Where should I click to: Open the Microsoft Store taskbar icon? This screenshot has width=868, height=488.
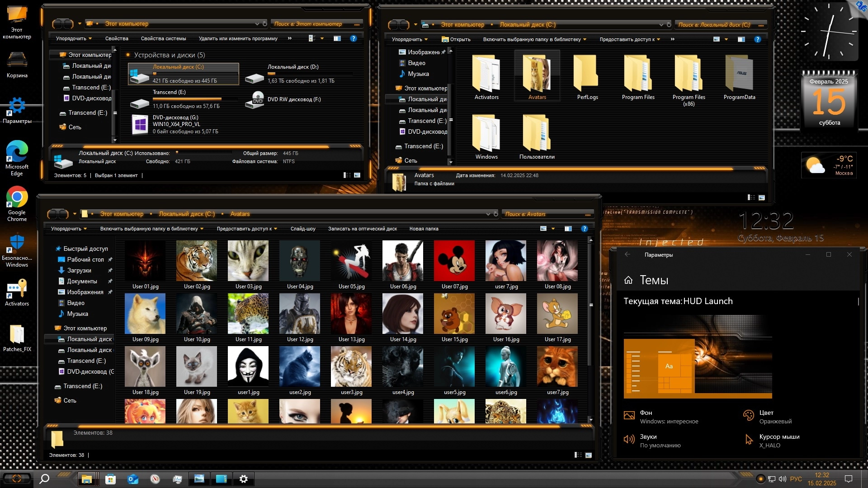(110, 479)
